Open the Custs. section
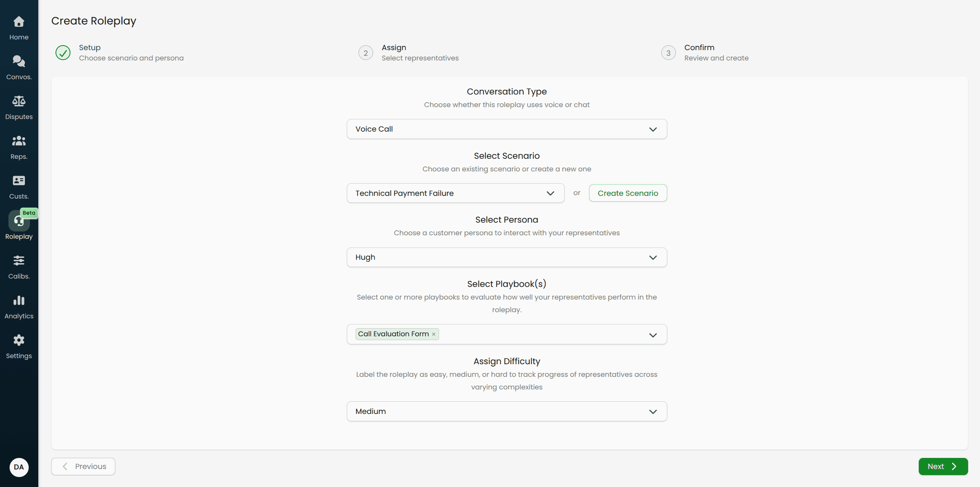Image resolution: width=980 pixels, height=487 pixels. (x=19, y=186)
